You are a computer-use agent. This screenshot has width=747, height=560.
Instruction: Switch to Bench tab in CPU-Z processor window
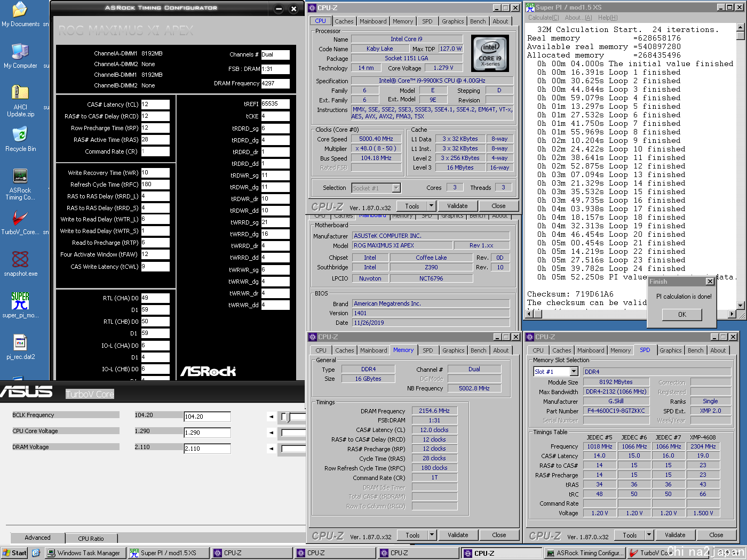pos(478,21)
